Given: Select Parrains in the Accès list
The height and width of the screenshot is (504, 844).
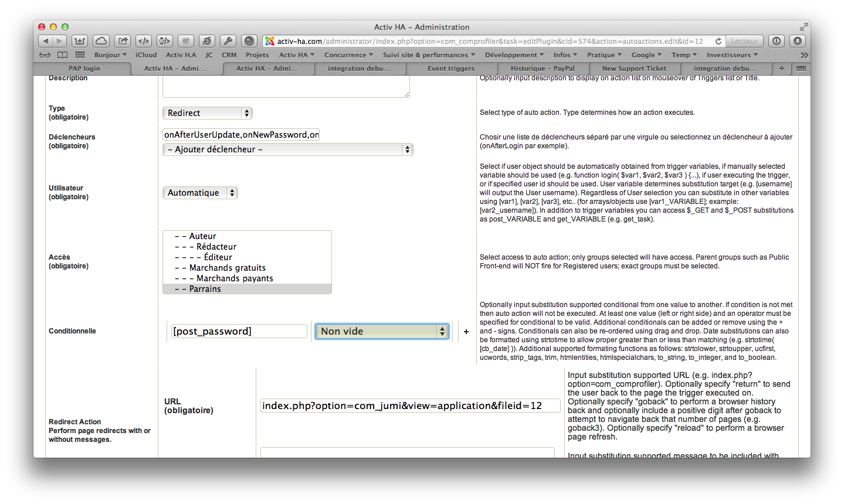Looking at the screenshot, I should pyautogui.click(x=247, y=289).
